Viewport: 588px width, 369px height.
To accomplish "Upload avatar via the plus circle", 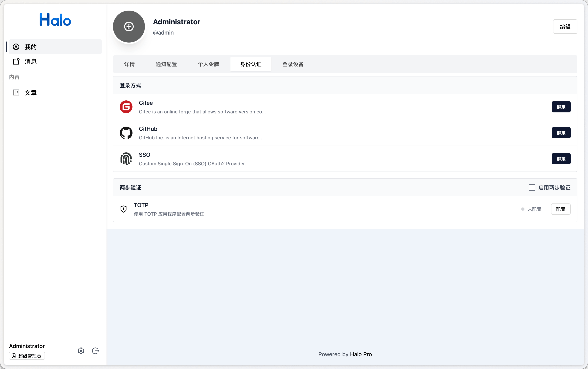I will [x=129, y=27].
